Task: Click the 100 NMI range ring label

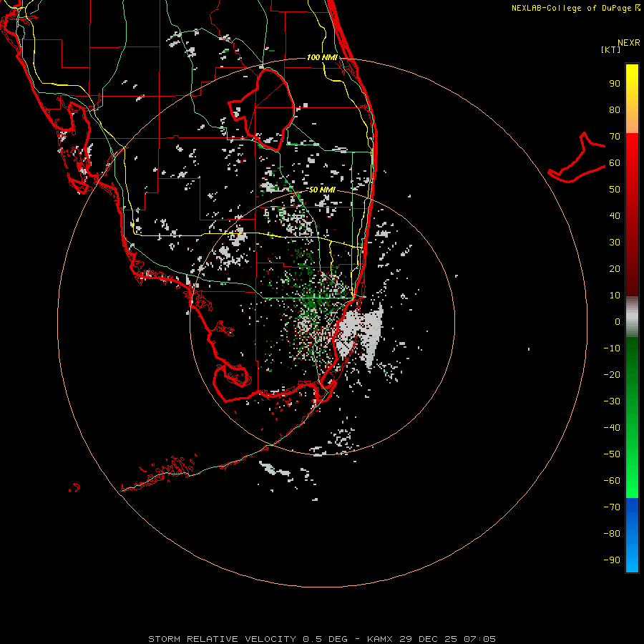Action: [322, 57]
